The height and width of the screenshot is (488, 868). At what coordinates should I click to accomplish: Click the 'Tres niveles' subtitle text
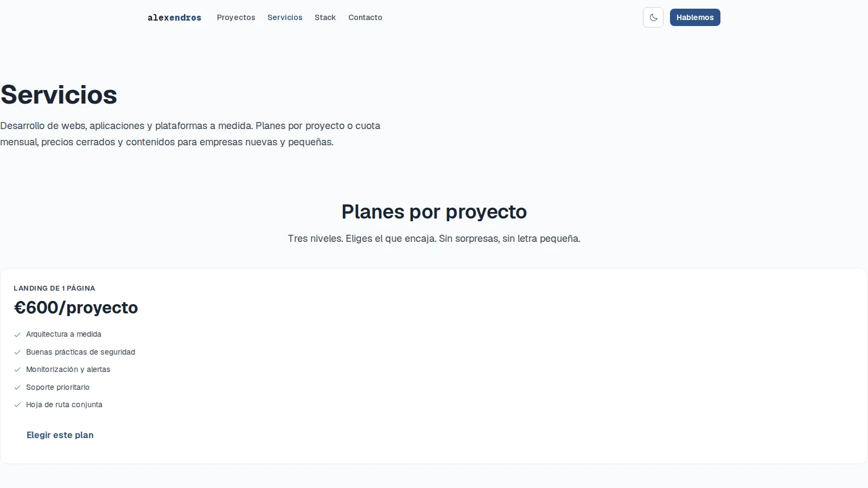(x=434, y=239)
